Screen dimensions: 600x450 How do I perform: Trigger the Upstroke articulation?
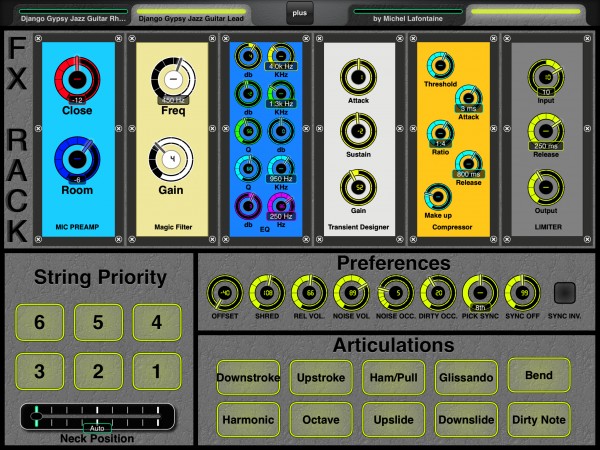pyautogui.click(x=321, y=377)
